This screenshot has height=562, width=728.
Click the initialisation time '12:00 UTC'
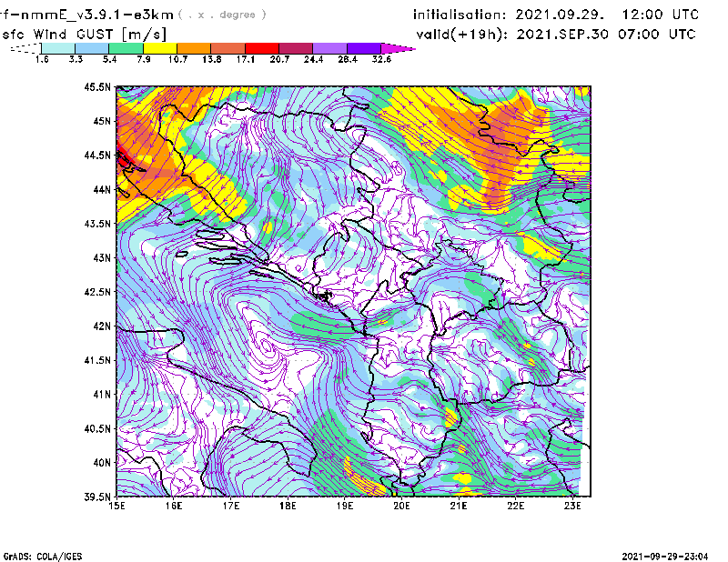pos(661,15)
